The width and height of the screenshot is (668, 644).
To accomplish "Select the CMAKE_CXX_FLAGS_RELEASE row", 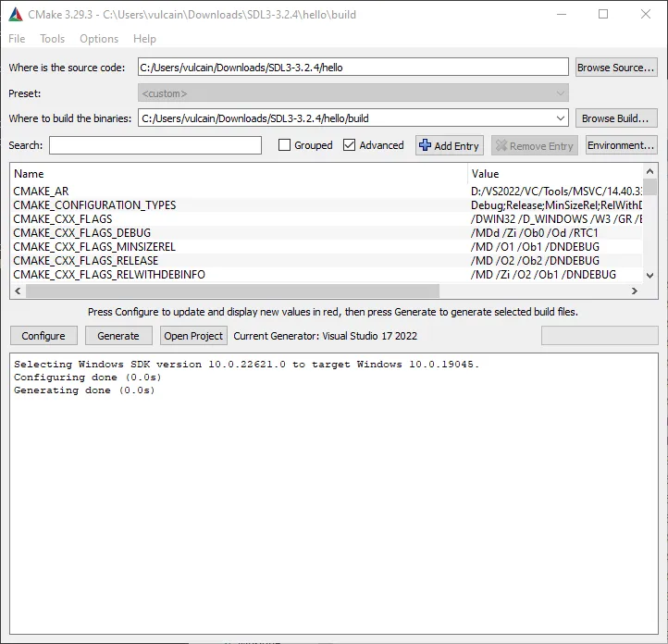I will (326, 261).
